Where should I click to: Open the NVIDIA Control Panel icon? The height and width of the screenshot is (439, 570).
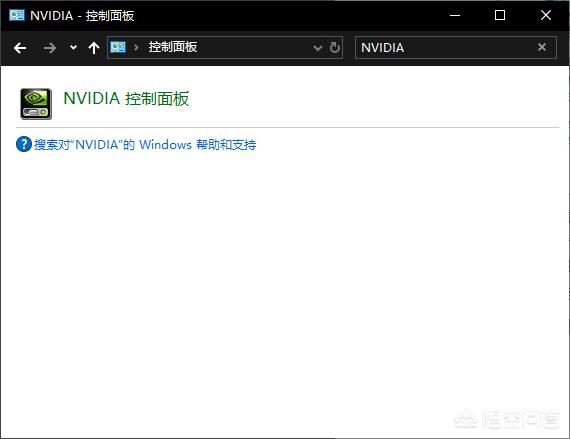pos(36,104)
